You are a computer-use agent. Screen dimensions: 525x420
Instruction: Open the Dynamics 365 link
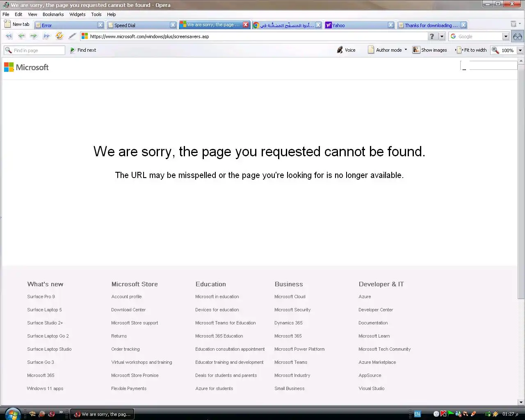(x=288, y=323)
